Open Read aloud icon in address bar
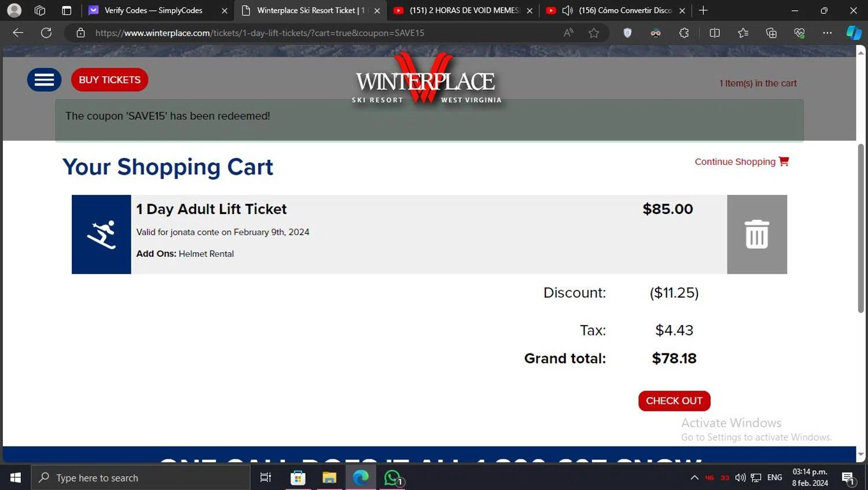 coord(568,33)
